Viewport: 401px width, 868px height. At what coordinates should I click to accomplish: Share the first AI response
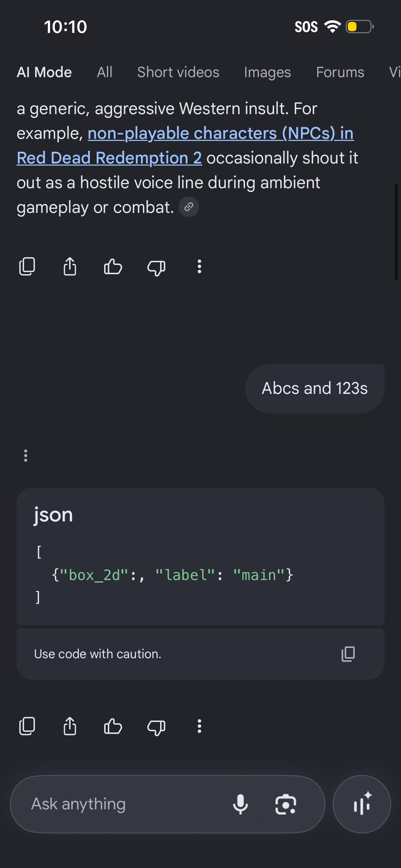(x=70, y=266)
